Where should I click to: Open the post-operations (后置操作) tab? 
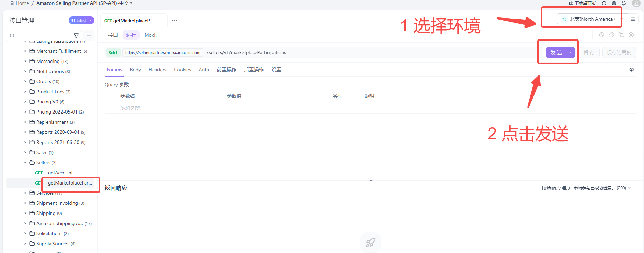[254, 70]
